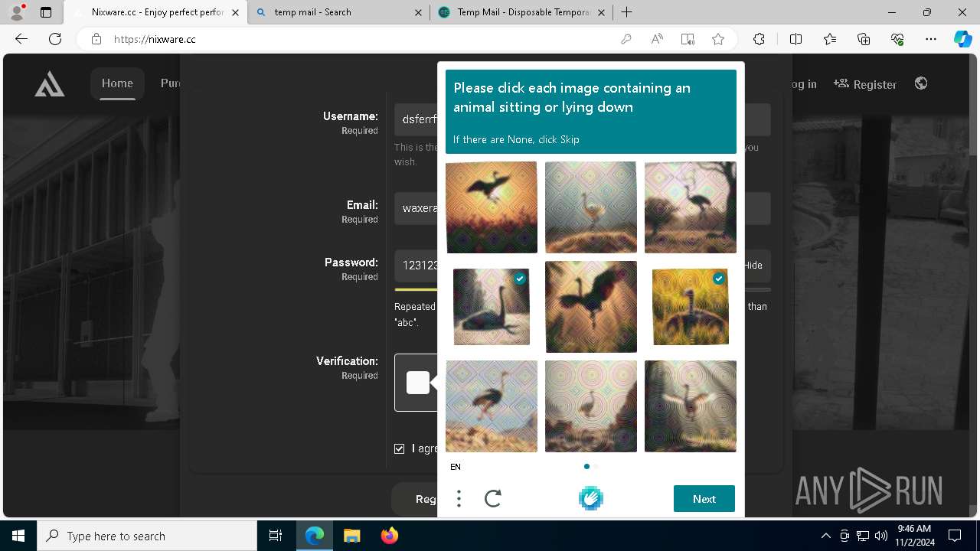980x551 pixels.
Task: Launch Firefox from the taskbar
Action: [390, 536]
